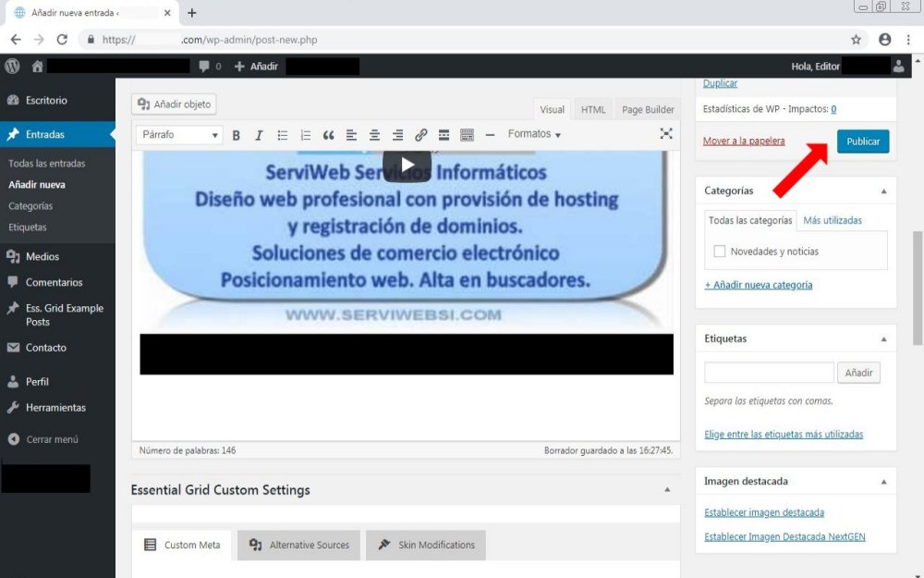Insert a bulleted list
The height and width of the screenshot is (578, 924).
click(283, 135)
